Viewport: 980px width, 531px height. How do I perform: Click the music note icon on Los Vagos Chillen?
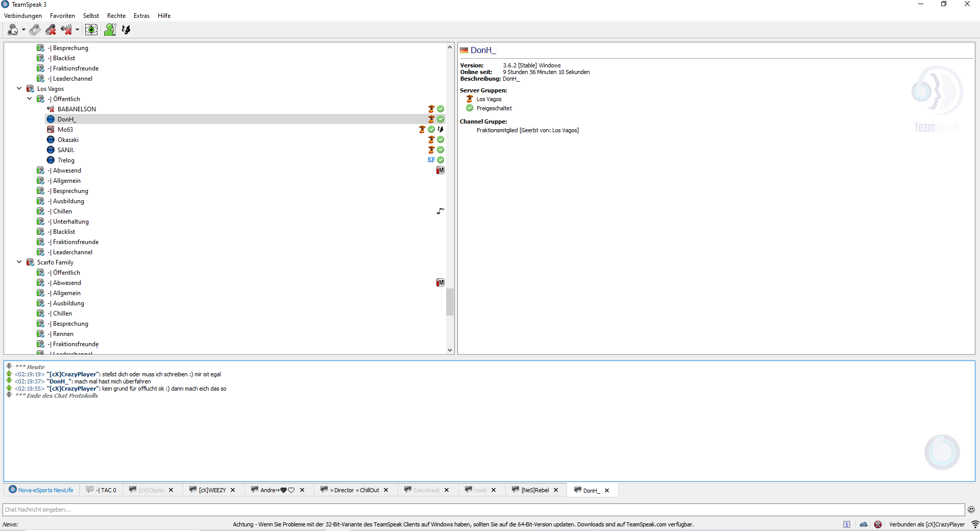[x=440, y=211]
